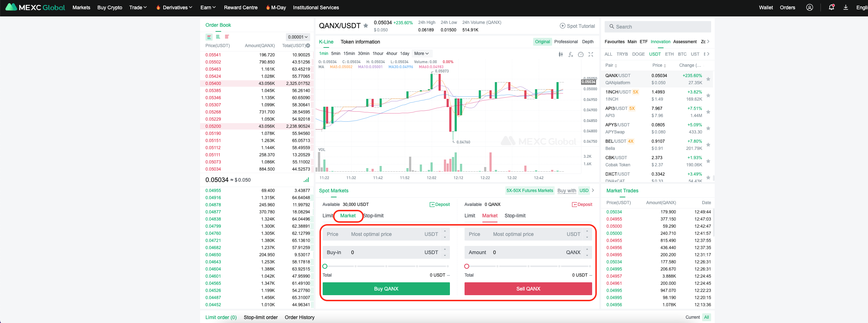Select the 5min chart interval
Image resolution: width=868 pixels, height=323 pixels.
click(x=336, y=54)
